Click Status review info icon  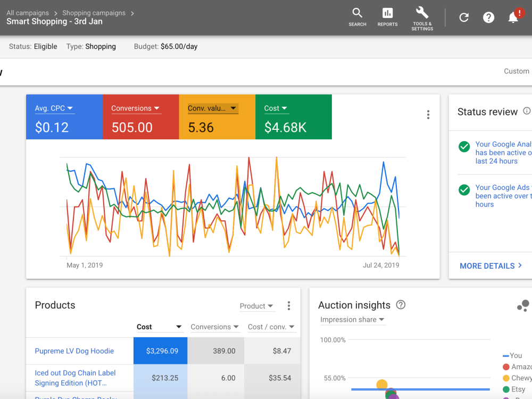point(527,111)
